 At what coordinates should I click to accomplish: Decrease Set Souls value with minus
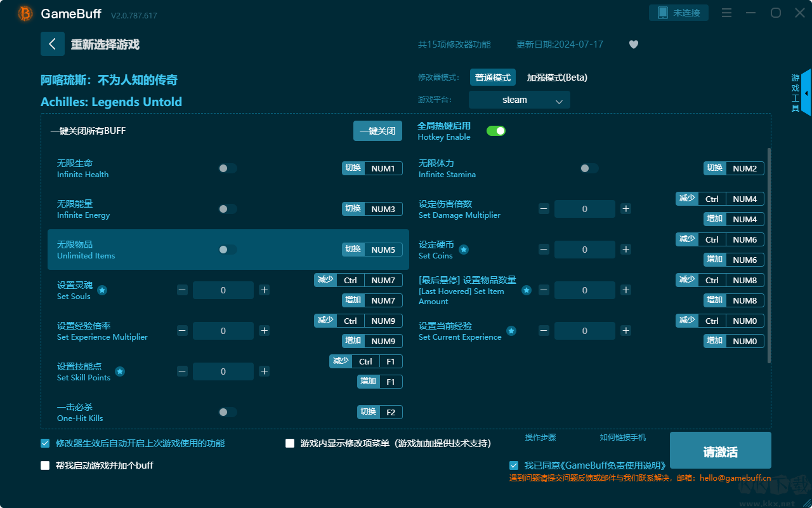182,290
